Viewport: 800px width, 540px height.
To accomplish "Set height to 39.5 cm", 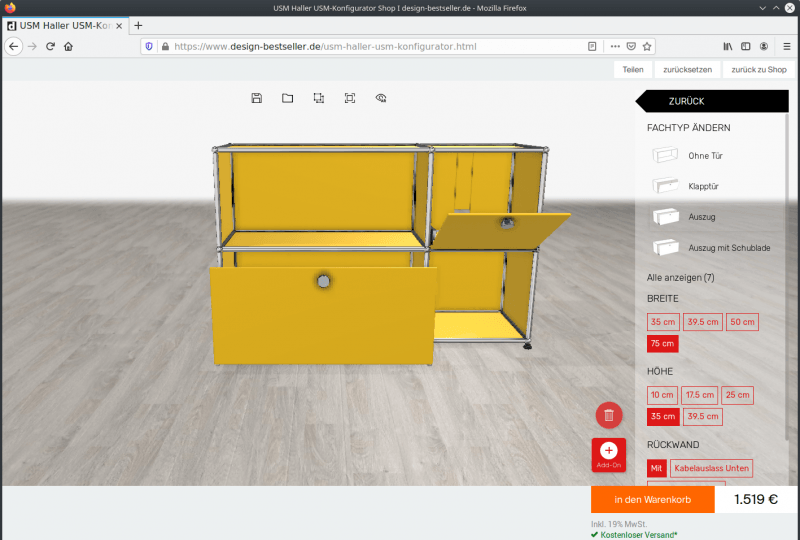I will coord(703,416).
